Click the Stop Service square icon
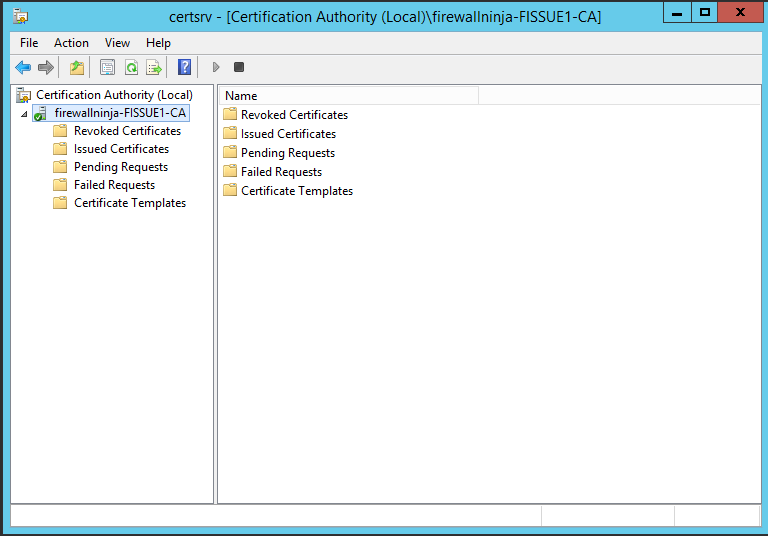Screen dimensions: 768x536 (x=239, y=67)
